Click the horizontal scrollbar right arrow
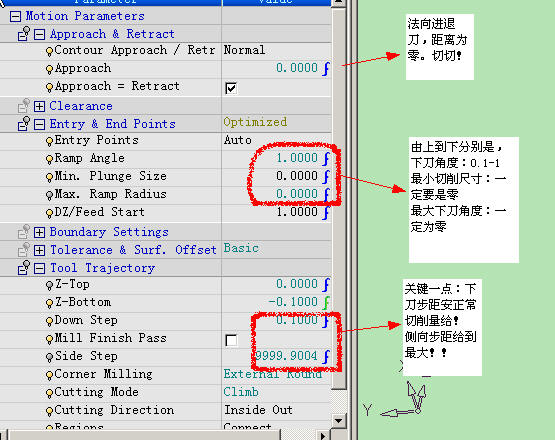This screenshot has height=440, width=555. pyautogui.click(x=322, y=435)
